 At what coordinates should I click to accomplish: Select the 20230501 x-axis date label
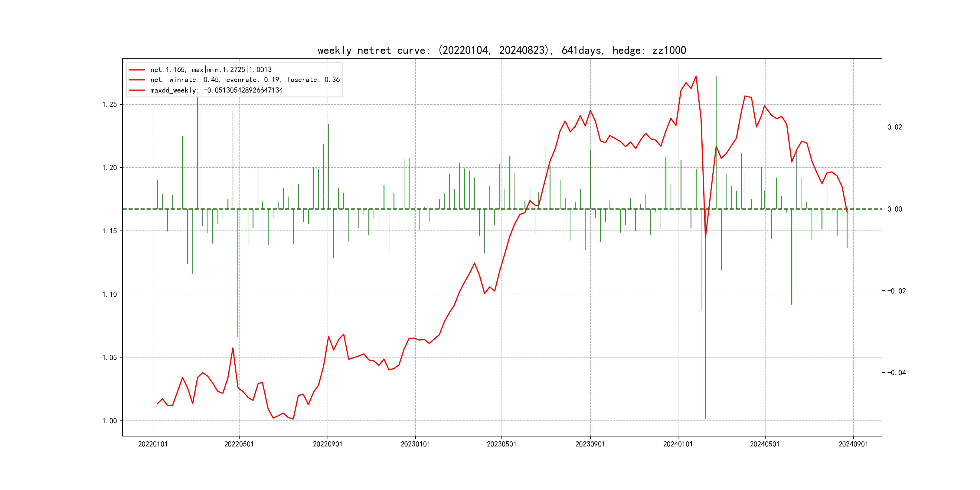(501, 444)
